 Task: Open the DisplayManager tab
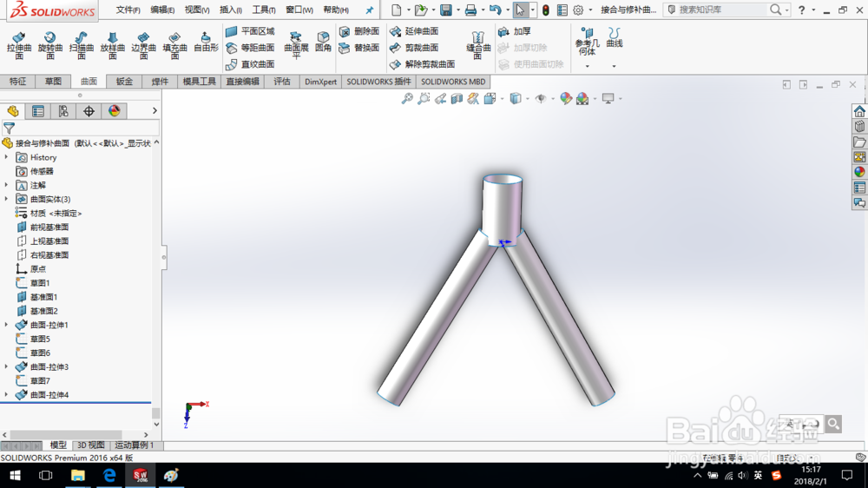click(114, 111)
